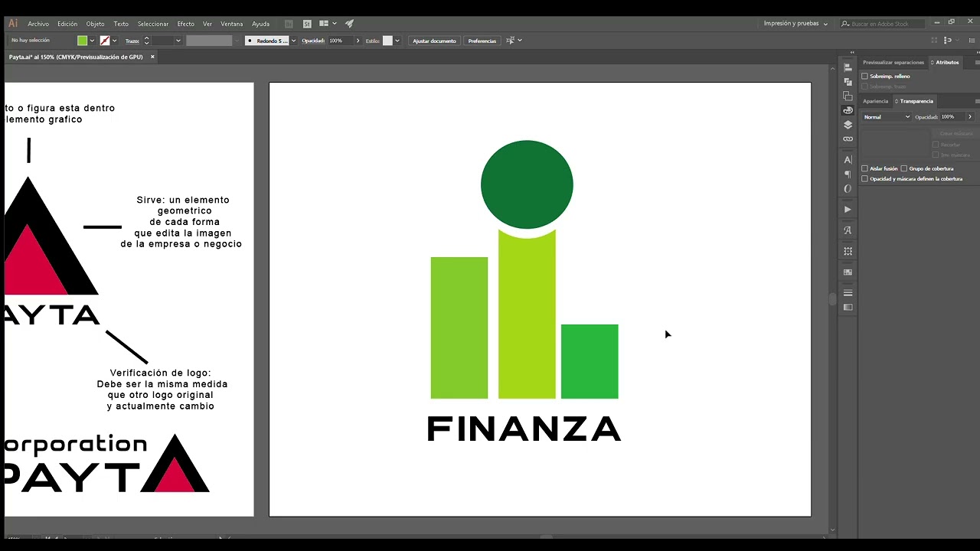Switch to Previsualizar separaciones tab
Viewport: 980px width, 551px height.
click(893, 62)
